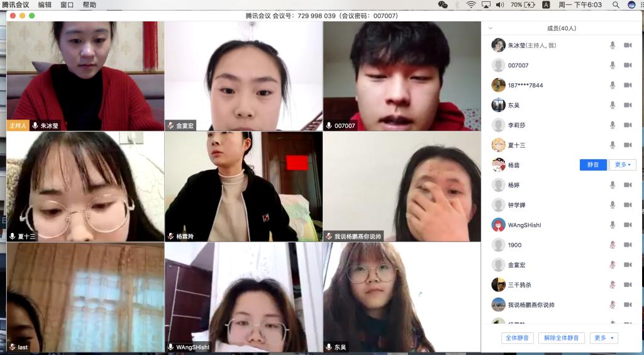Select 007007 video tile

[402, 76]
